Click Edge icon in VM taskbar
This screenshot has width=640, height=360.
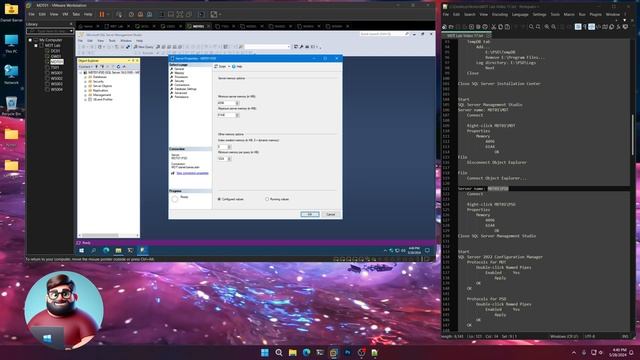point(106,250)
